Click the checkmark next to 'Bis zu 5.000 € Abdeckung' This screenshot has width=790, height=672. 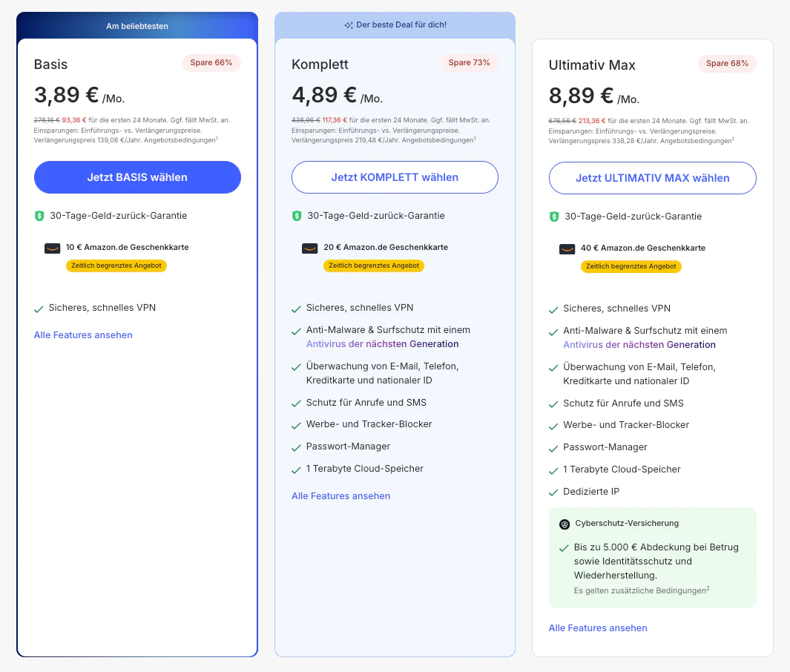564,548
